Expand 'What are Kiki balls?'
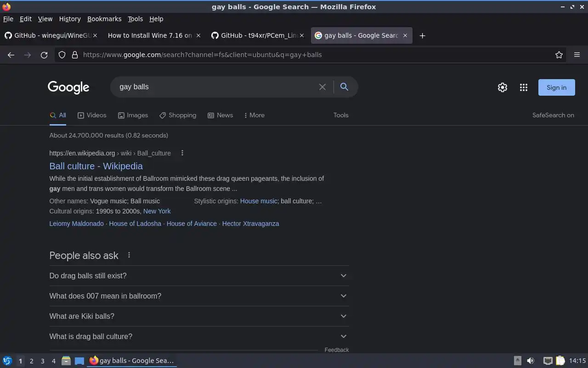The height and width of the screenshot is (368, 588). [x=199, y=316]
